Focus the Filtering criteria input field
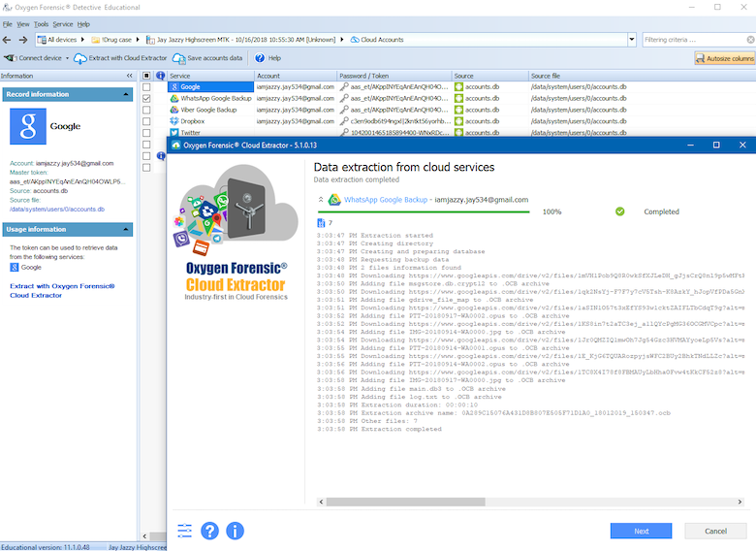 (x=694, y=40)
